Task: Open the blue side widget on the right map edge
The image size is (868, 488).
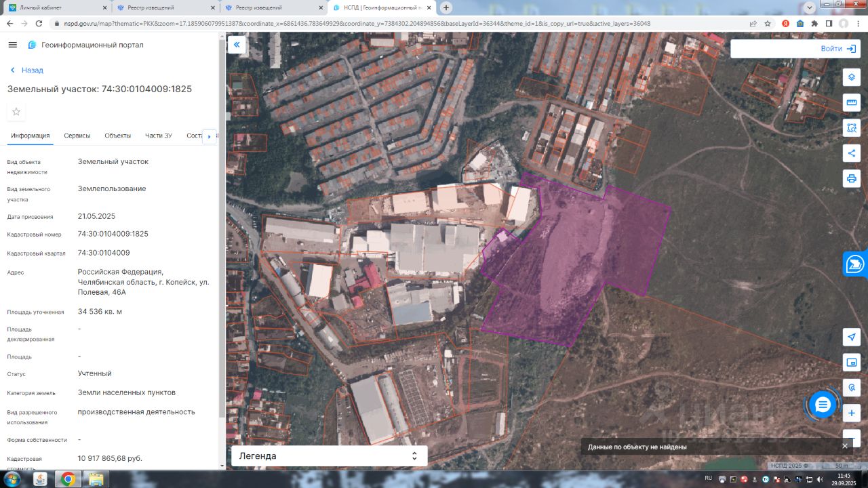Action: (856, 264)
